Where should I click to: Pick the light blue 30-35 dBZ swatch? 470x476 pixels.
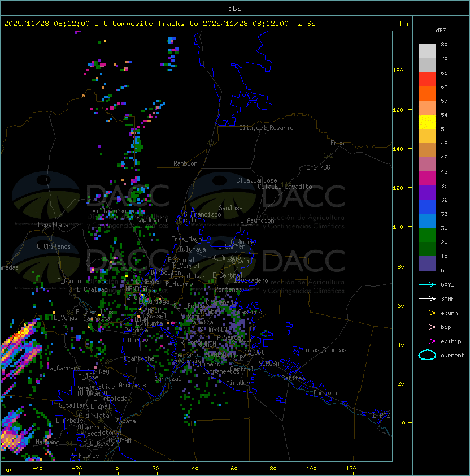point(427,220)
